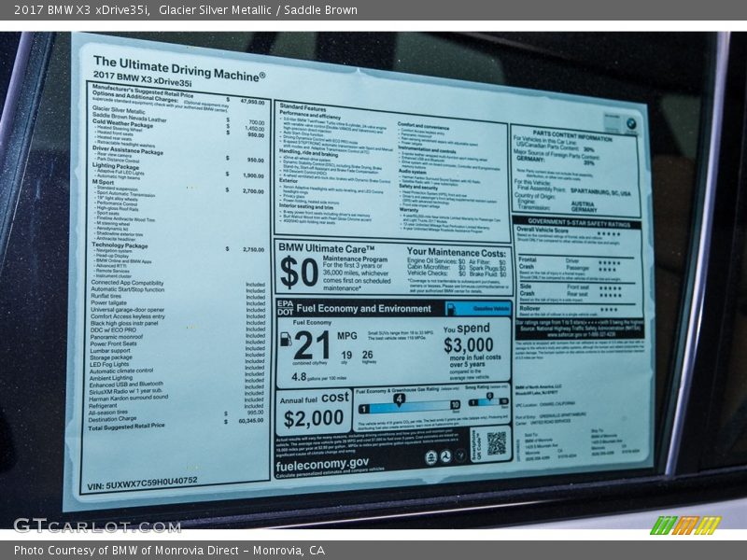The height and width of the screenshot is (560, 747).
Task: Click the Overall Vehicle Score star rating
Action: point(608,234)
